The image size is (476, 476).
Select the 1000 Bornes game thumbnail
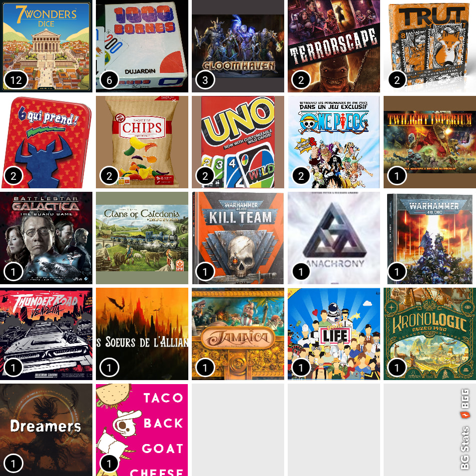[x=142, y=46]
